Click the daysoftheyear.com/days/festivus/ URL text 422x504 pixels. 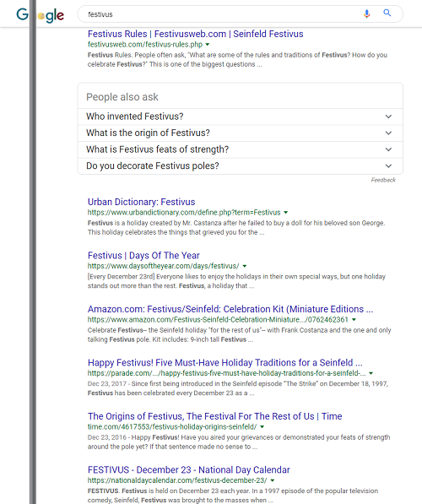(x=163, y=266)
